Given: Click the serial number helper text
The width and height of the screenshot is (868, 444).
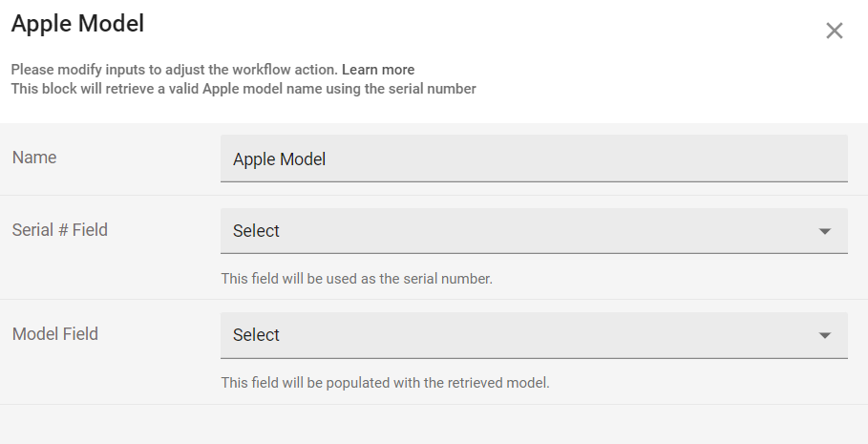Looking at the screenshot, I should pos(356,279).
